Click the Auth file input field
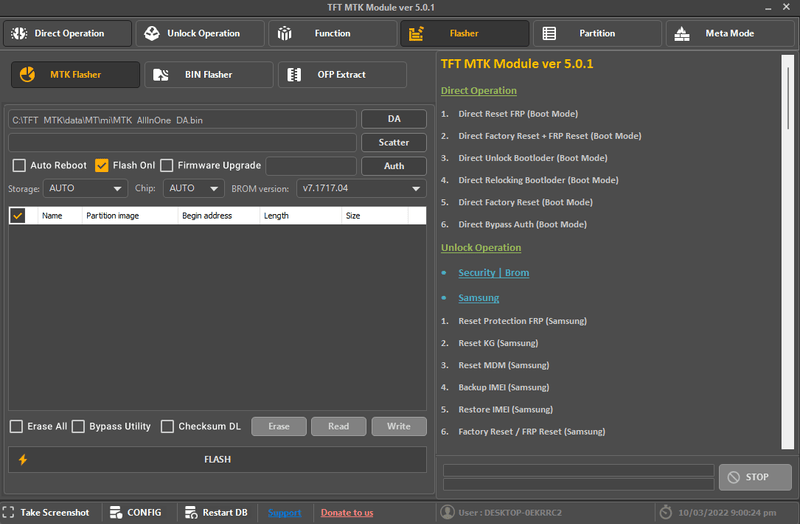 pos(311,166)
